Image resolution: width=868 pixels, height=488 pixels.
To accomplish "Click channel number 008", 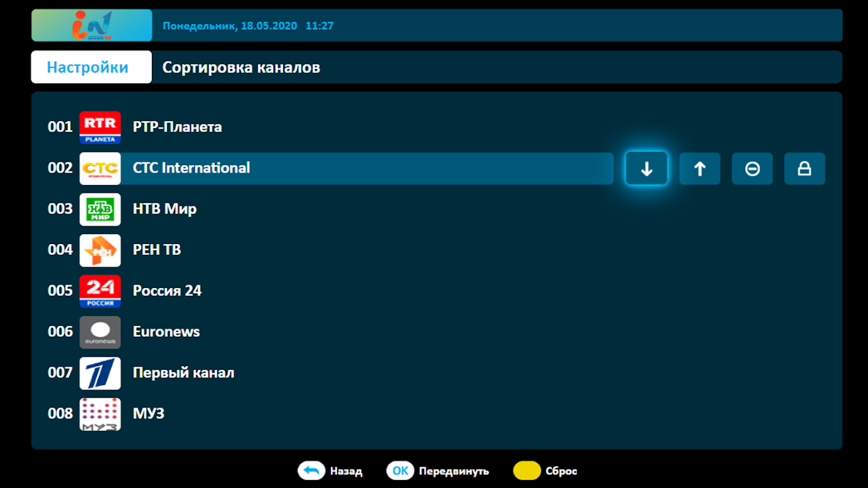I will coord(60,414).
